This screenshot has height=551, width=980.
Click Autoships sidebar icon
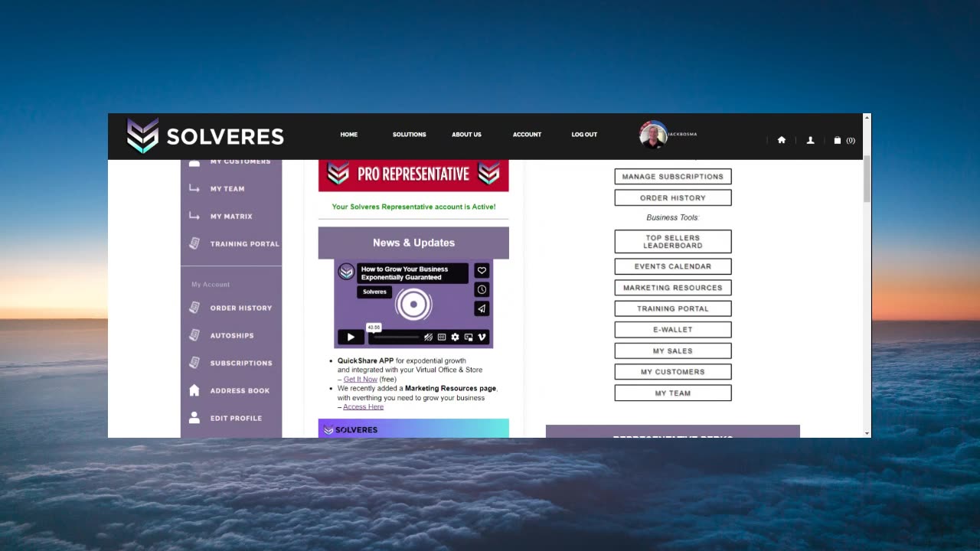pyautogui.click(x=194, y=335)
